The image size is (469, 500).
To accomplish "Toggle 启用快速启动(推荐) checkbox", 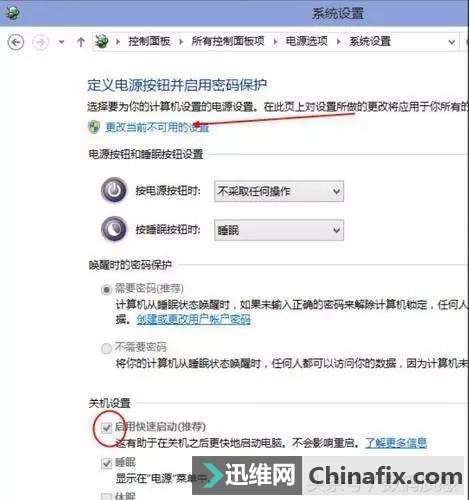I will [x=107, y=427].
